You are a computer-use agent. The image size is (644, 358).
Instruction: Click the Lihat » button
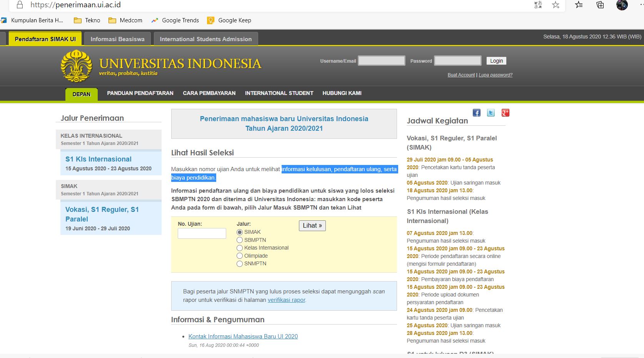click(x=312, y=226)
